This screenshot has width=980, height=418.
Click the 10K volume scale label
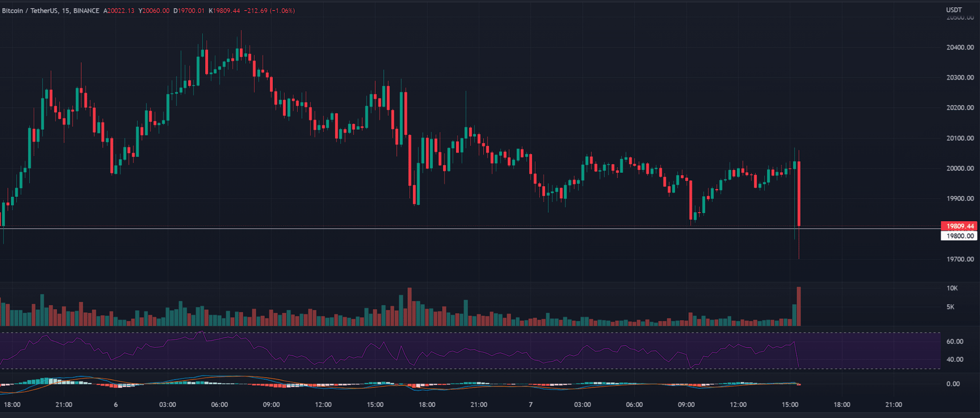[952, 288]
